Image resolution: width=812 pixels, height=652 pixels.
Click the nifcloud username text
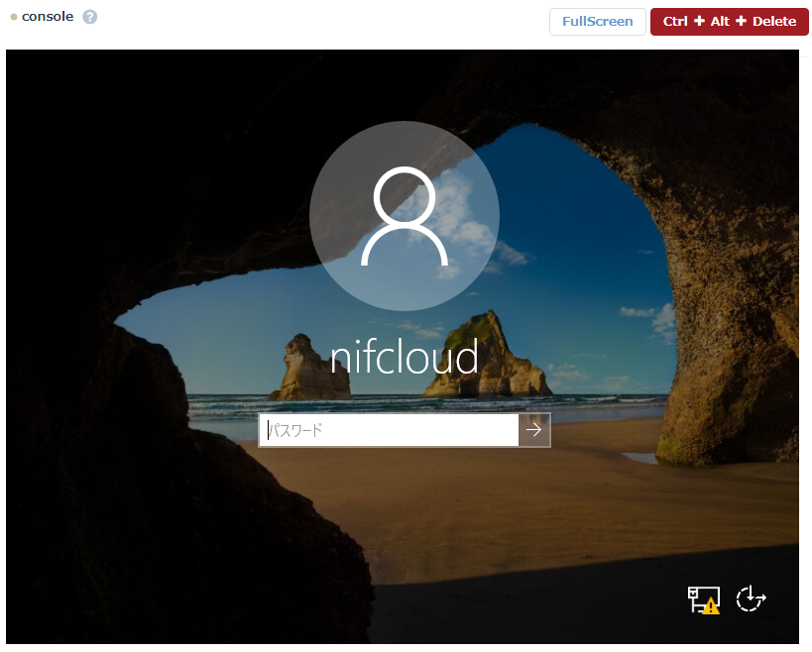pos(405,357)
